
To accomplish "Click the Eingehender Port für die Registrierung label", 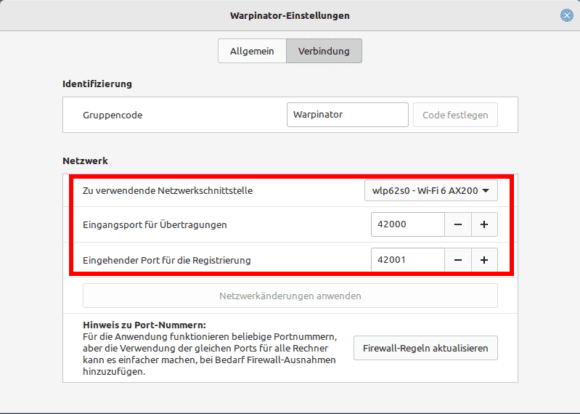I will [167, 260].
